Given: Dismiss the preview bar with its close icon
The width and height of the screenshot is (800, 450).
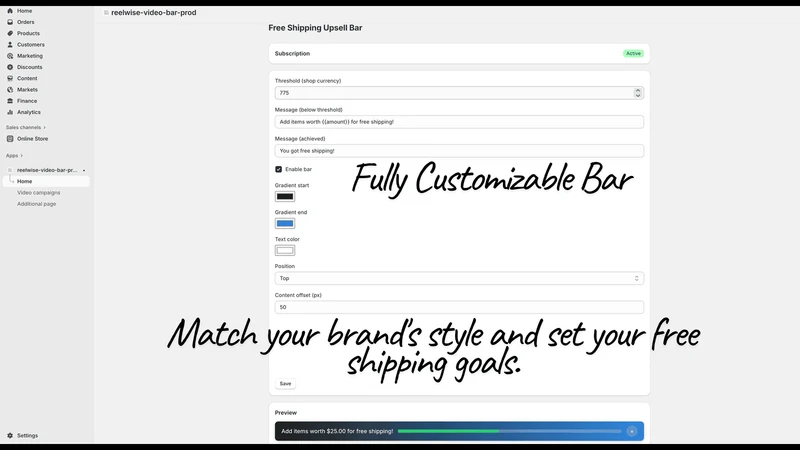Looking at the screenshot, I should point(632,431).
